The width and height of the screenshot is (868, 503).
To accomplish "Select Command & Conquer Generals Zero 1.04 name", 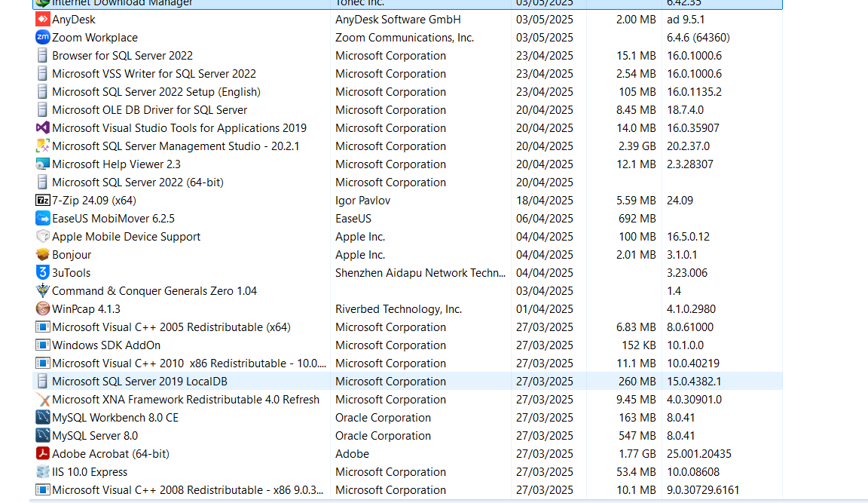I will [x=154, y=291].
